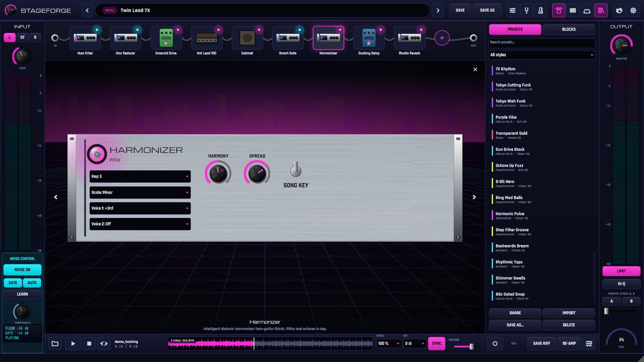Toggle the SYNC button
This screenshot has height=362, width=644.
[437, 343]
